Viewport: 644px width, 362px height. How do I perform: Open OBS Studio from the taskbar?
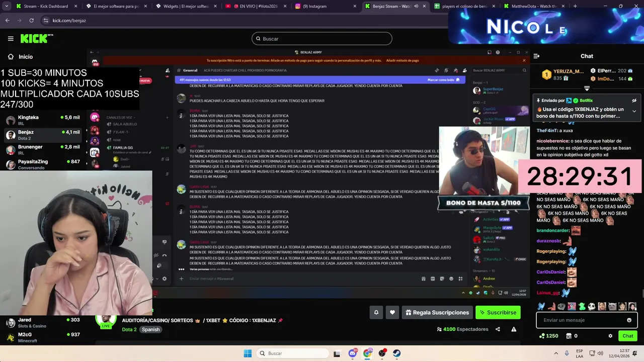382,353
